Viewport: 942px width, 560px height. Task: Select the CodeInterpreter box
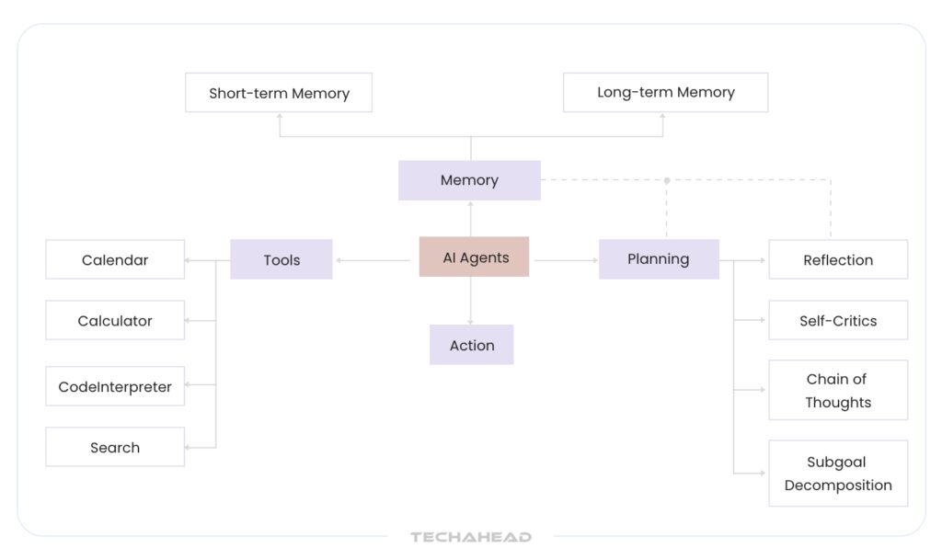point(115,386)
